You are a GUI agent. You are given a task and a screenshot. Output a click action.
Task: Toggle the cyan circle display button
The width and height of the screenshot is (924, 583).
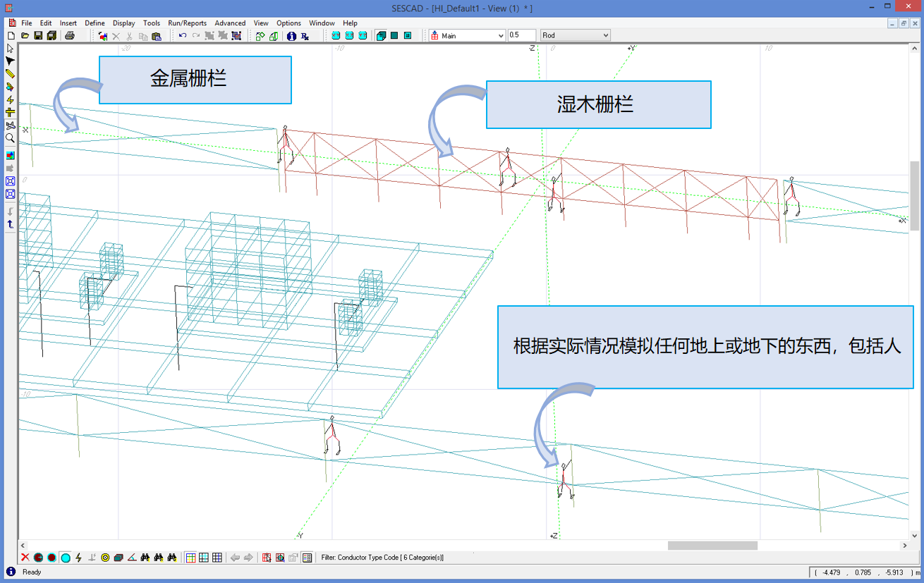66,558
